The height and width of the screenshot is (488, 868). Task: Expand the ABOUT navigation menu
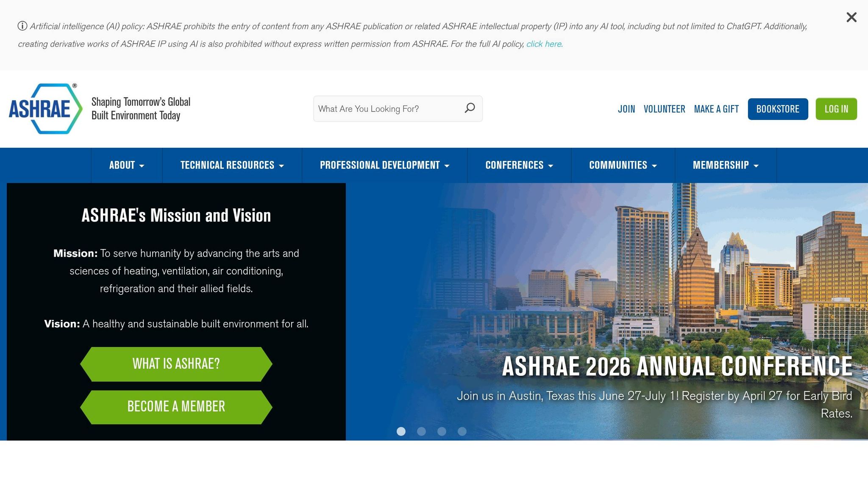pyautogui.click(x=126, y=165)
